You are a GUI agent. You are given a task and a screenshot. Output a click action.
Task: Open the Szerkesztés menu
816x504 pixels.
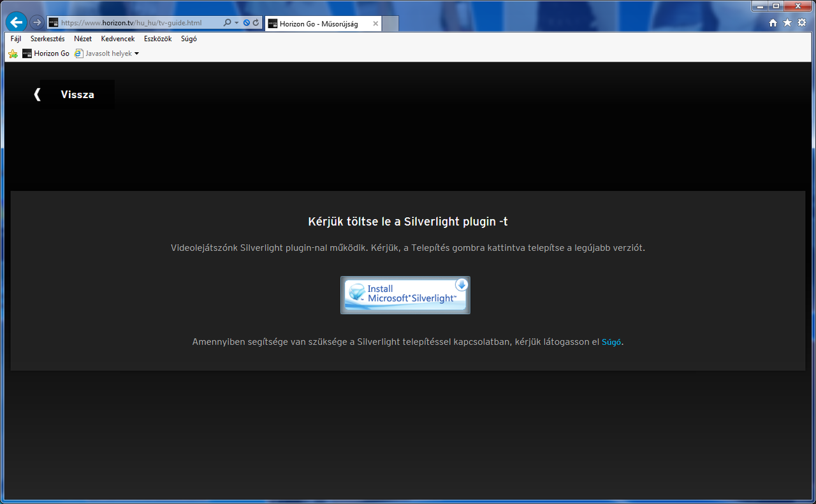[48, 39]
